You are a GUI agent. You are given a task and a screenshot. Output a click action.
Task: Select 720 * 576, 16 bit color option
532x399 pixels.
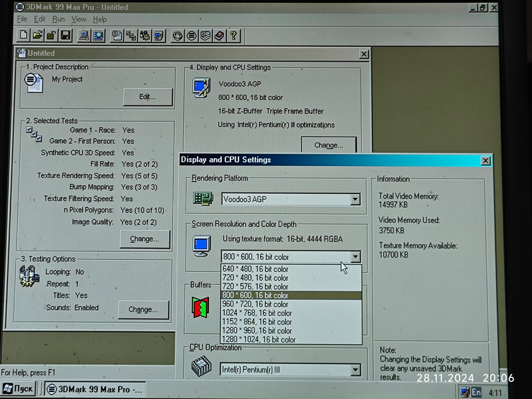point(291,286)
